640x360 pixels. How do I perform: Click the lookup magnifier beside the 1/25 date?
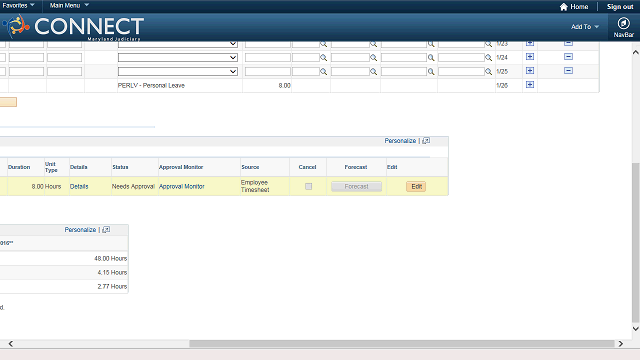pyautogui.click(x=488, y=71)
